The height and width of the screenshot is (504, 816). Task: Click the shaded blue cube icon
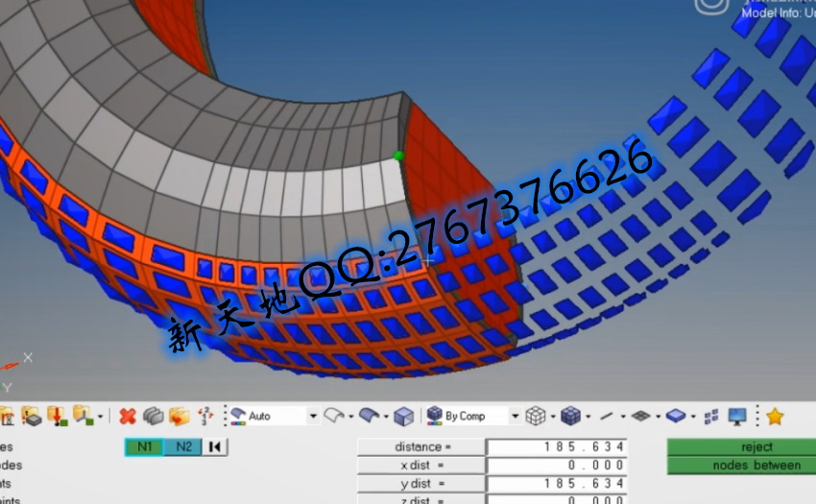pos(571,416)
